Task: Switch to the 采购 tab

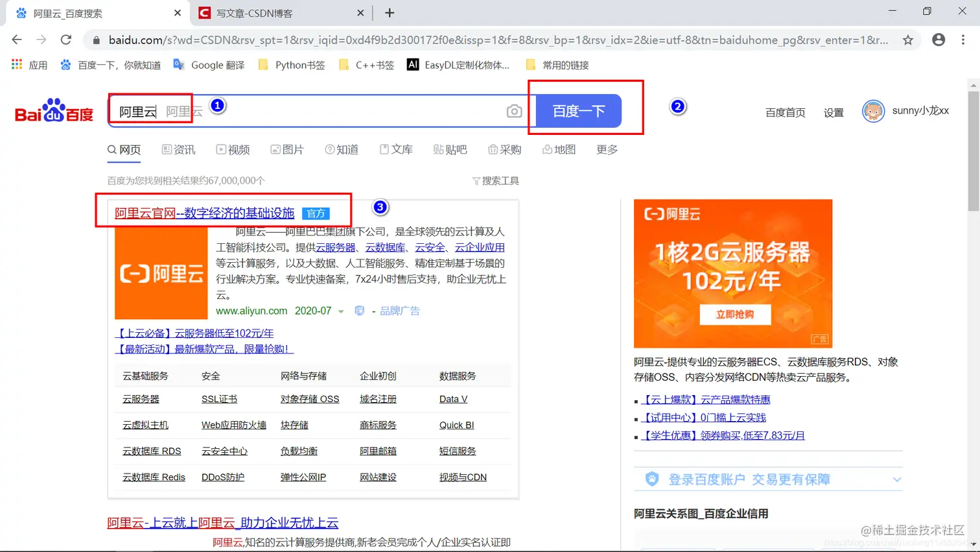Action: [x=505, y=150]
